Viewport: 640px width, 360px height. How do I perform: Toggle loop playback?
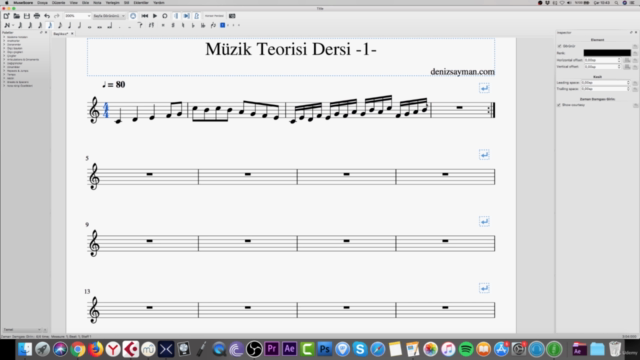[165, 16]
